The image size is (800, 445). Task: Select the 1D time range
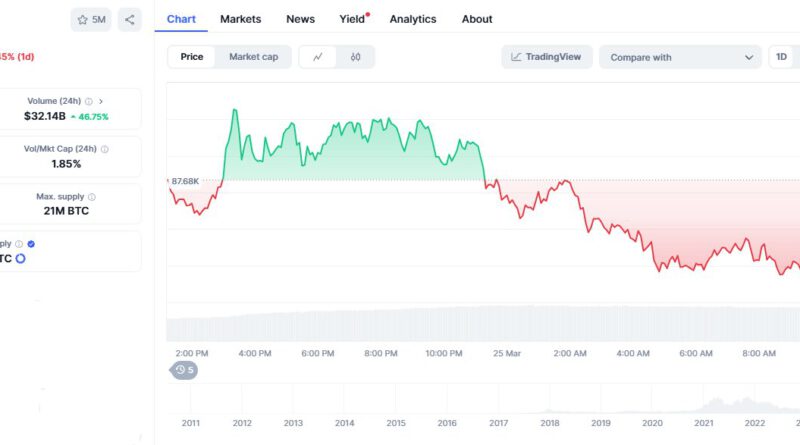pos(781,57)
